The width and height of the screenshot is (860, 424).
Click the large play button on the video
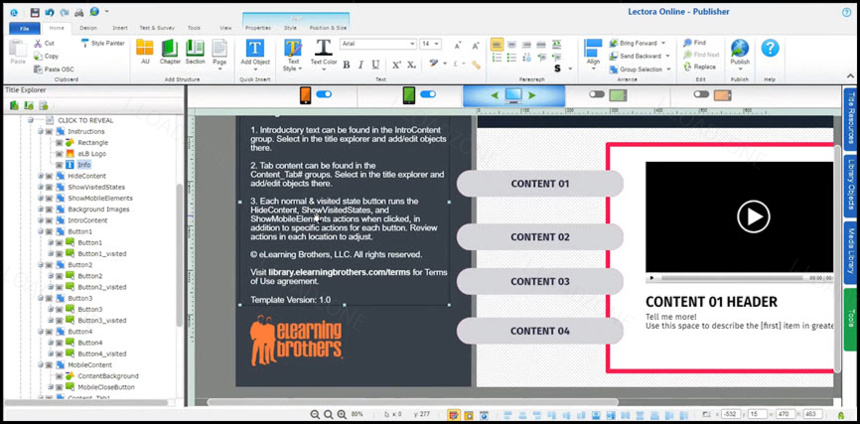coord(753,217)
